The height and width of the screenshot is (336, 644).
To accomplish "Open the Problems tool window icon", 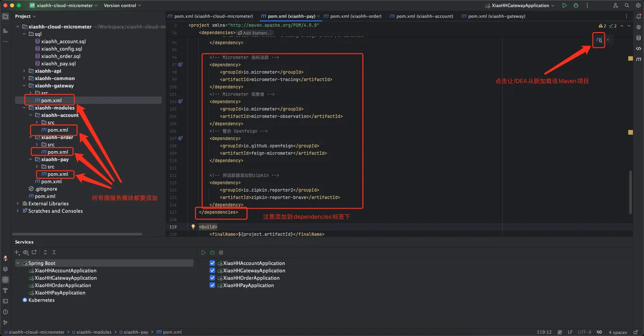I will click(5, 312).
